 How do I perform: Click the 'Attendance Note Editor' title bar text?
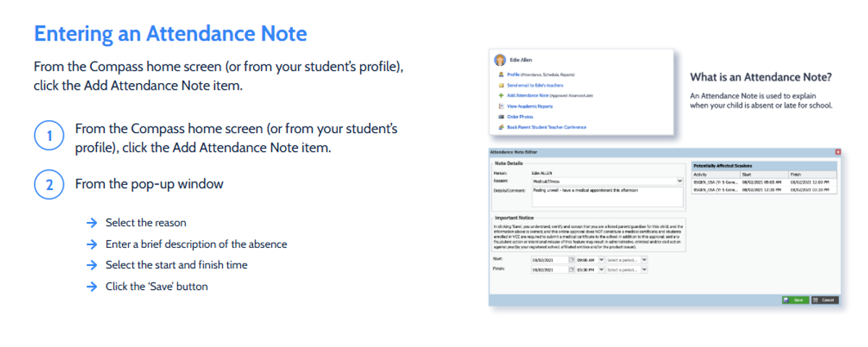tap(514, 152)
